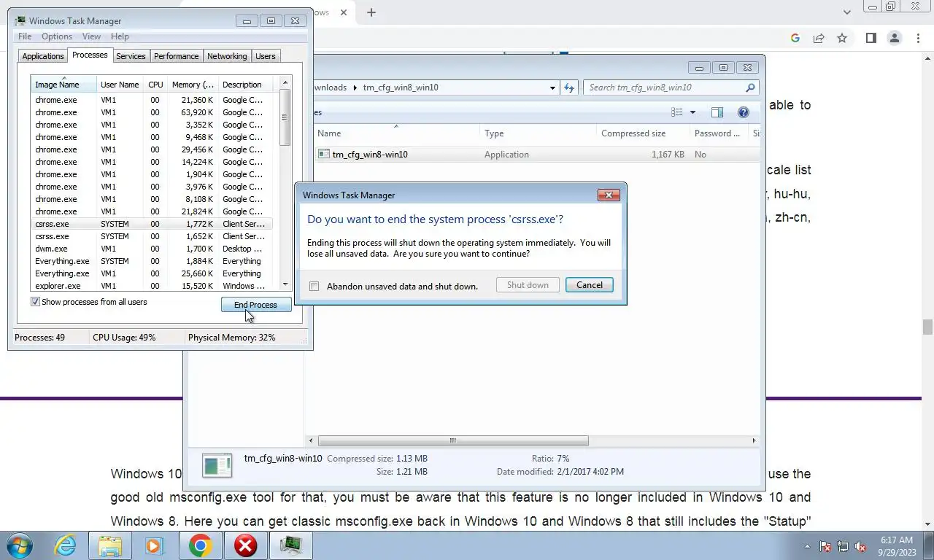The height and width of the screenshot is (560, 934).
Task: Open Windows Explorer taskbar icon
Action: (110, 545)
